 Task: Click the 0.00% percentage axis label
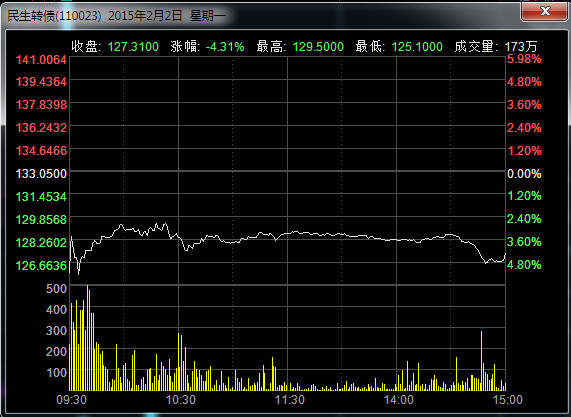(524, 174)
